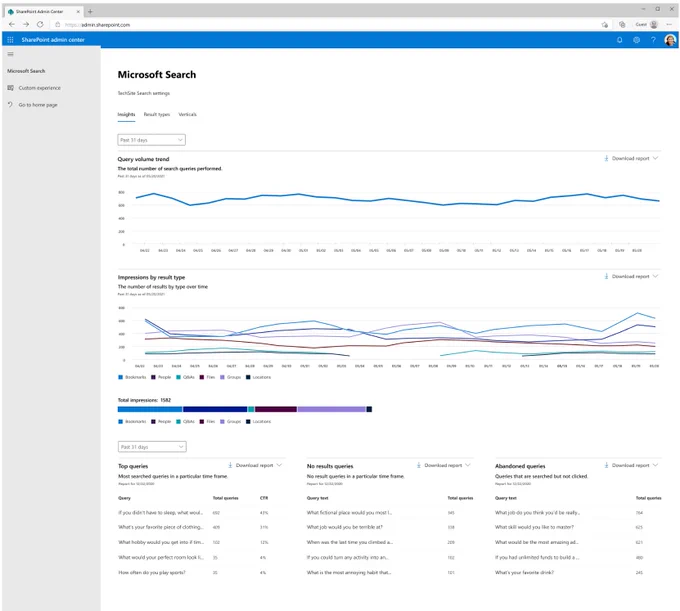Open the app launcher waffle icon

click(10, 39)
